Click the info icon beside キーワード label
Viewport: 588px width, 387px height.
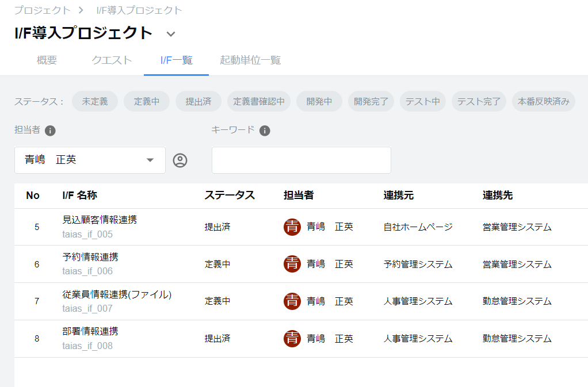click(265, 131)
